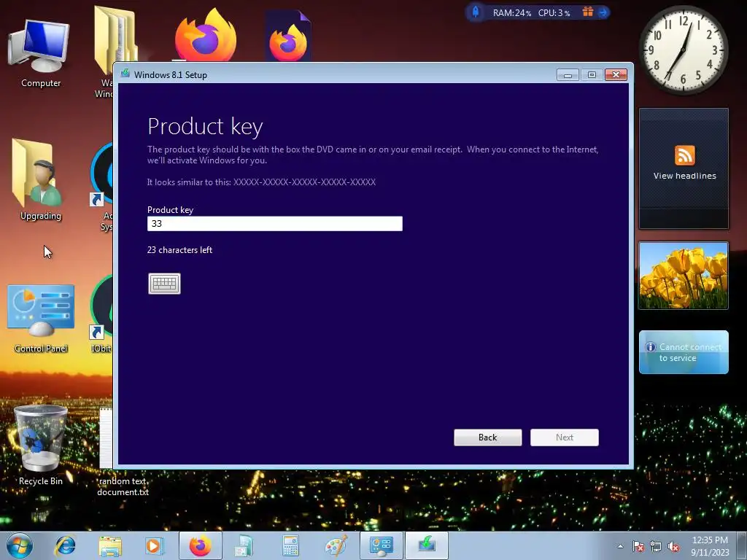This screenshot has height=560, width=747.
Task: Click the Product key input field
Action: (x=275, y=224)
